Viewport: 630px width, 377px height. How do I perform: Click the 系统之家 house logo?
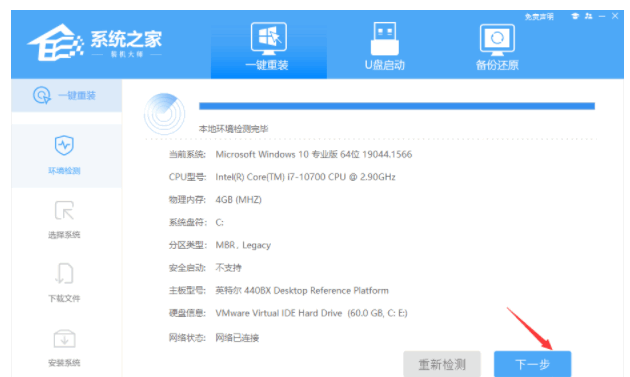pyautogui.click(x=55, y=43)
